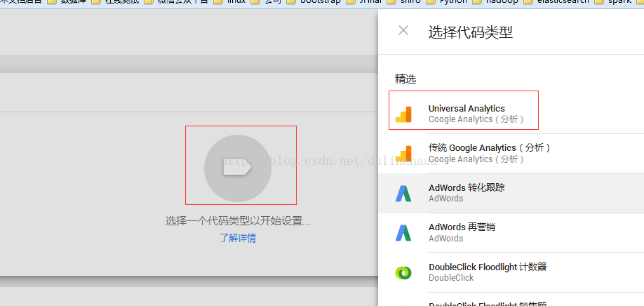Click the AdWords 再营销 logo icon
This screenshot has height=306, width=644.
403,232
